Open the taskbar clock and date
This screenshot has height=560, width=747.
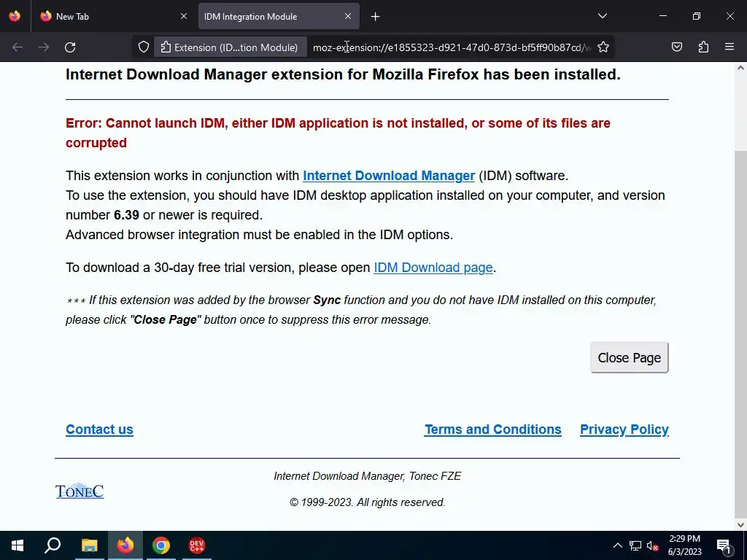684,545
